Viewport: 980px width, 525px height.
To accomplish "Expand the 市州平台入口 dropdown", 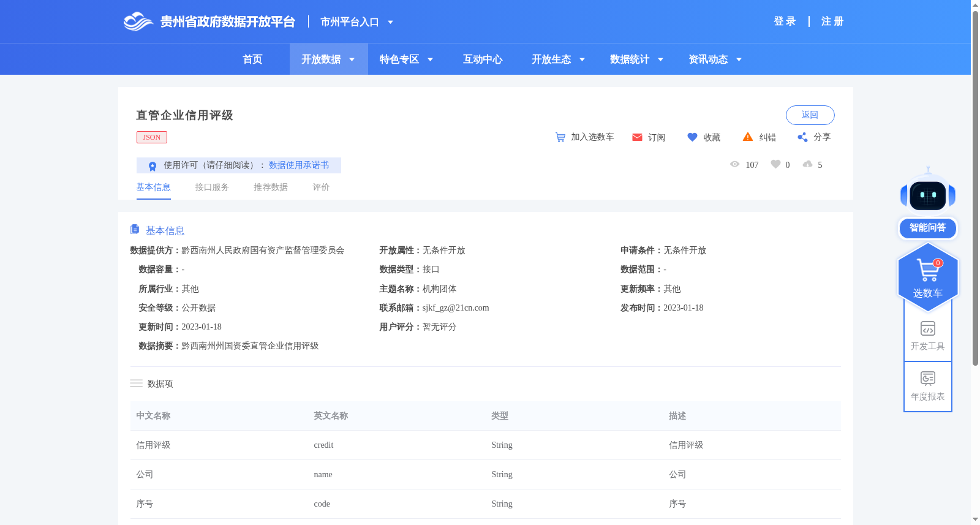I will pos(390,22).
